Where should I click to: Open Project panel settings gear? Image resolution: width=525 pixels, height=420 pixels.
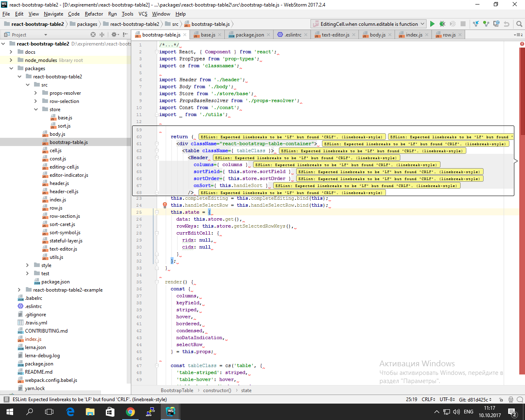[x=115, y=35]
